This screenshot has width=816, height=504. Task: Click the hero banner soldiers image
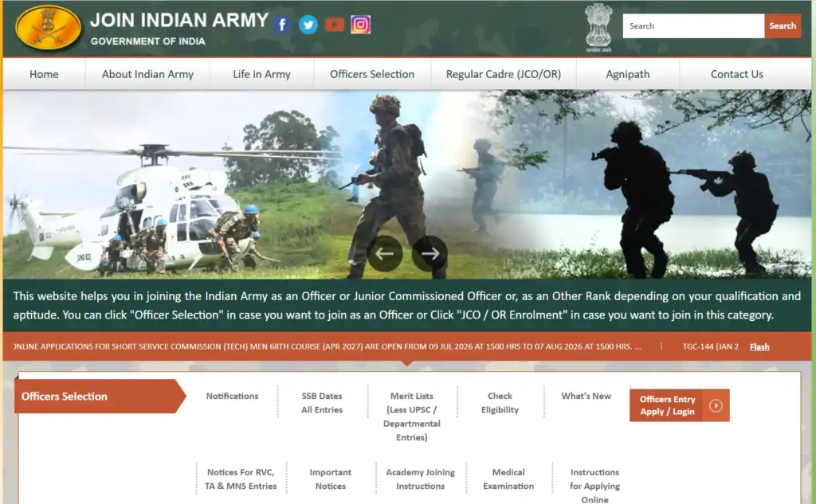tap(407, 184)
